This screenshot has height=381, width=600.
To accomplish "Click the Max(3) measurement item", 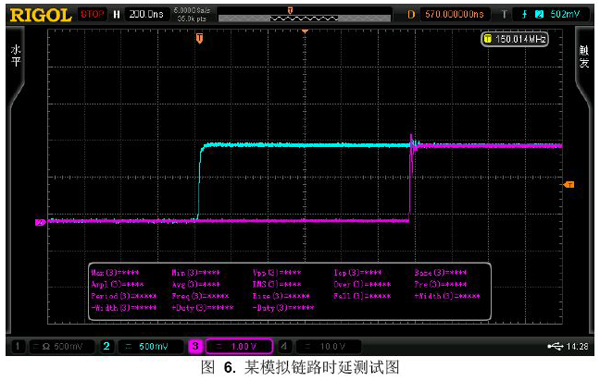I will 115,273.
